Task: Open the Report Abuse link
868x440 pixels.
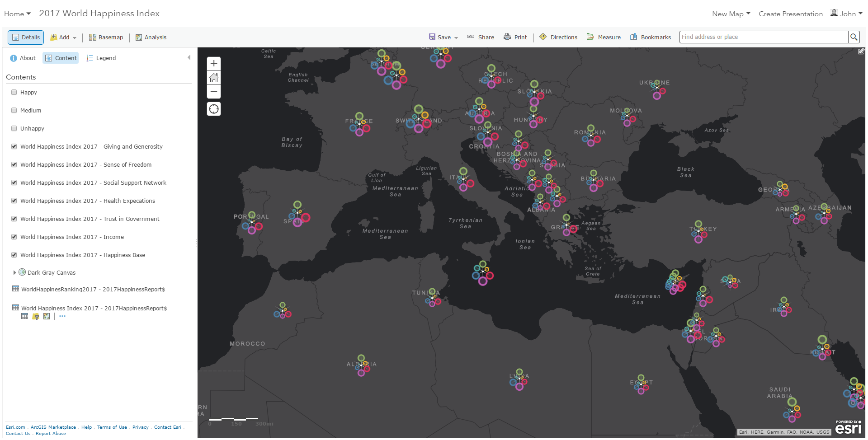Action: point(51,433)
